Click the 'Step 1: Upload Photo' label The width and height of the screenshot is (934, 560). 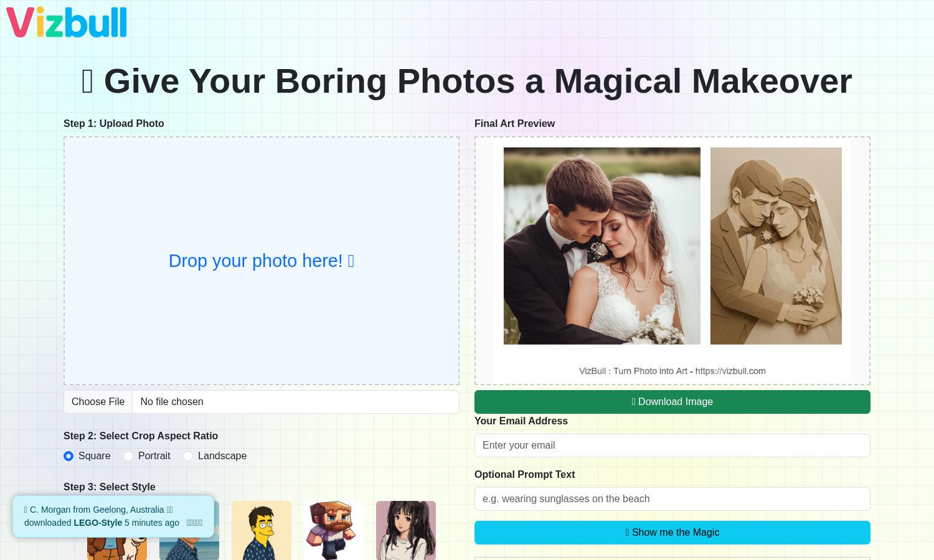pos(114,123)
